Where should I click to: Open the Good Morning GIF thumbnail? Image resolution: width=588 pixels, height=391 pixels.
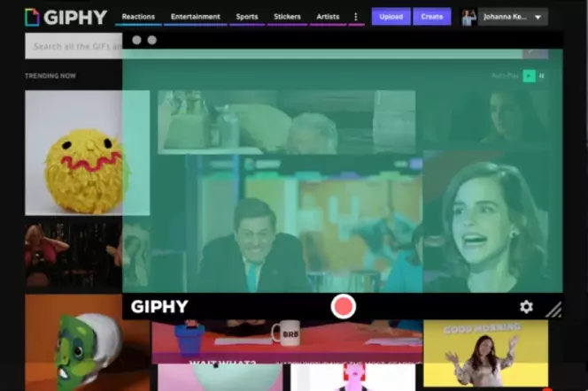click(485, 353)
